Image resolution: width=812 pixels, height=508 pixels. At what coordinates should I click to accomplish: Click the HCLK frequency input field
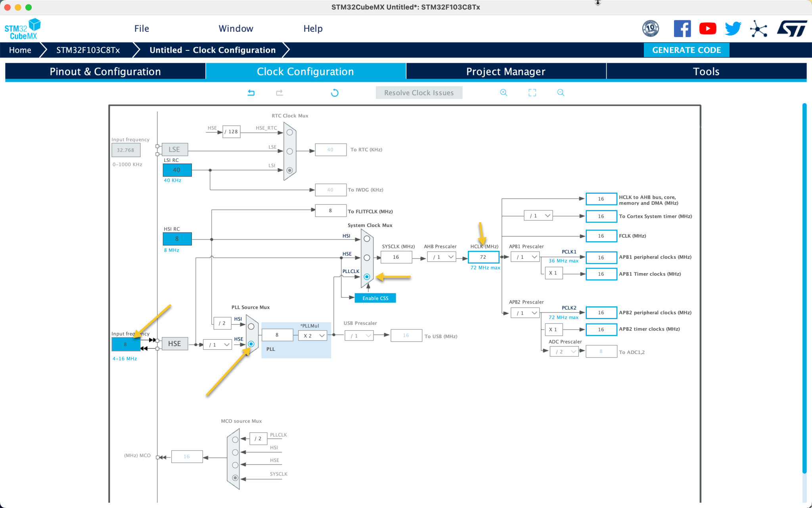click(483, 257)
